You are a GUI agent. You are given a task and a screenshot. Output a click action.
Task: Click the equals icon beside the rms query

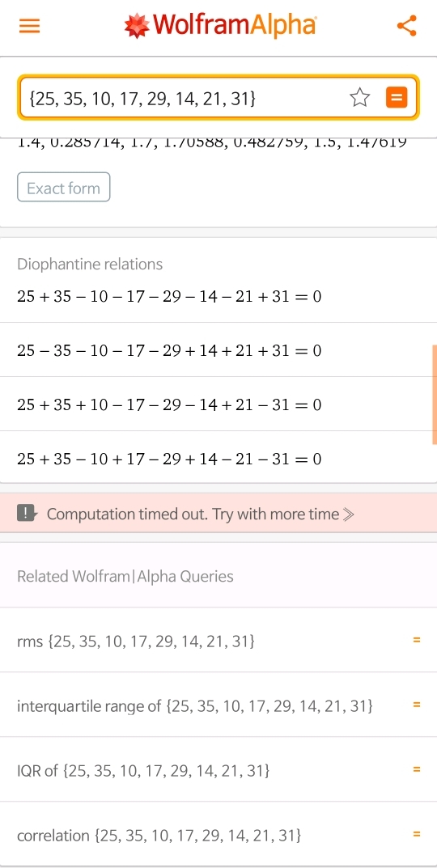pos(417,640)
